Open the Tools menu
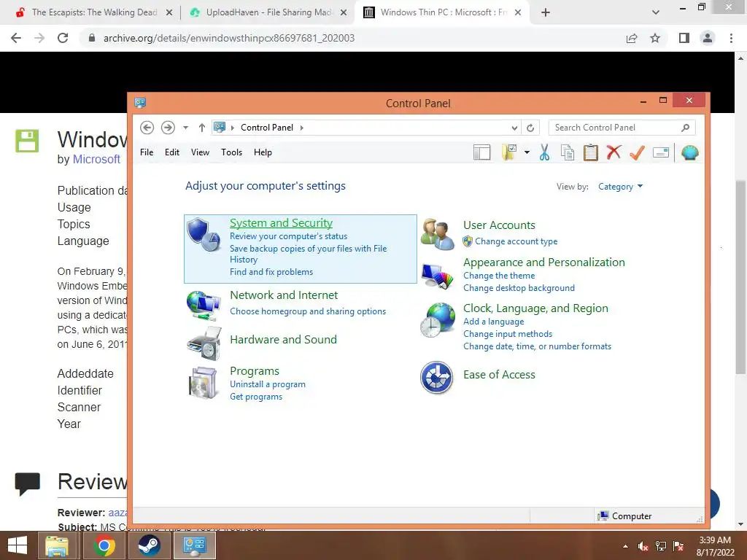This screenshot has width=747, height=560. [x=231, y=152]
